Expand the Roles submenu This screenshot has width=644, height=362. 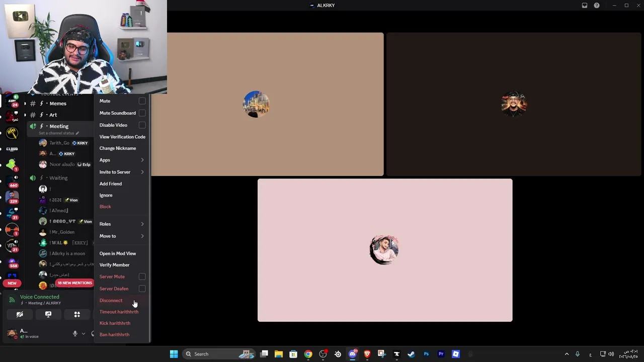[122, 224]
